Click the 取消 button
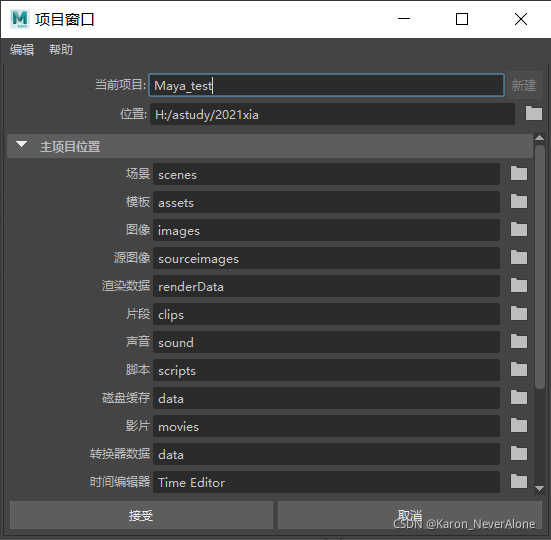 point(410,515)
